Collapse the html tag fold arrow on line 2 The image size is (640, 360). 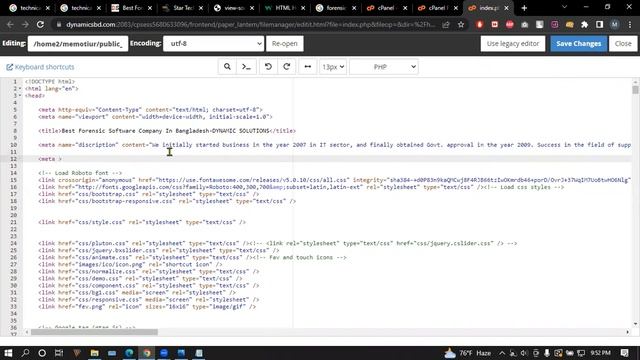point(20,89)
